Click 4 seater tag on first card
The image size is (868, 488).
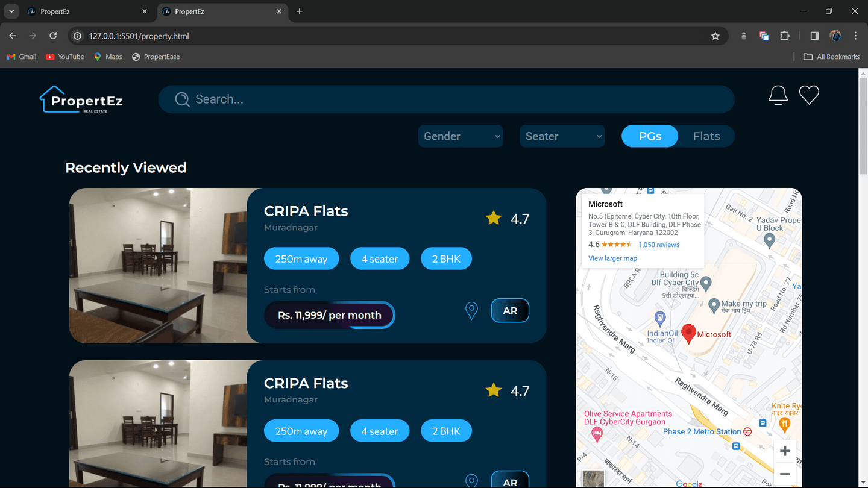[380, 259]
